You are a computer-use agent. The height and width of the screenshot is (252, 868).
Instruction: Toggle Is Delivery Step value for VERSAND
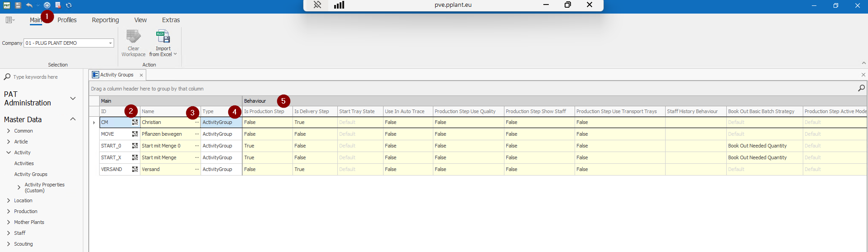point(314,169)
